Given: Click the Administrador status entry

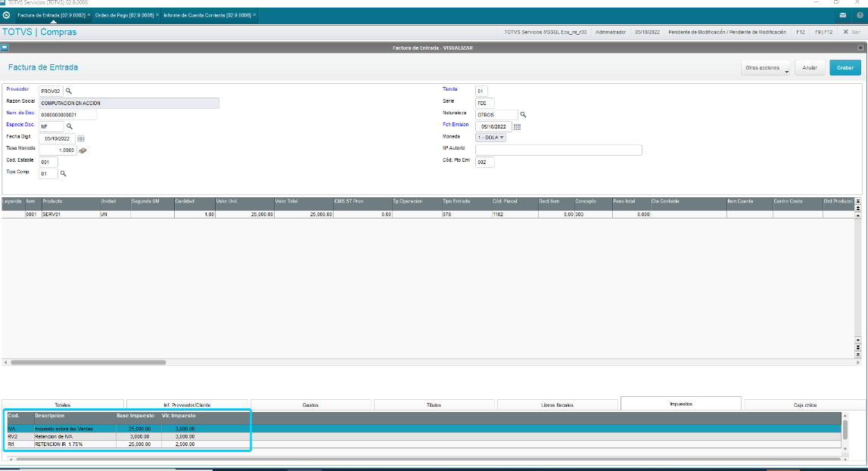Looking at the screenshot, I should [611, 32].
